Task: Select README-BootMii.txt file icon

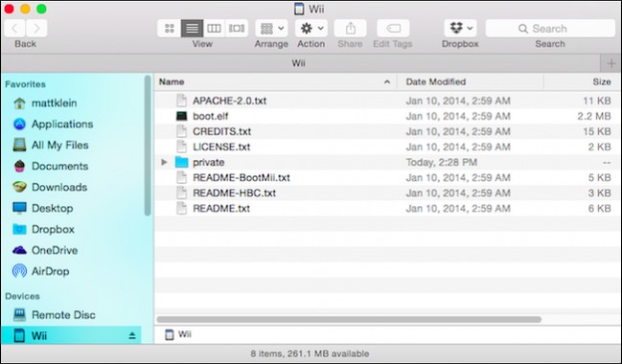Action: [x=181, y=177]
